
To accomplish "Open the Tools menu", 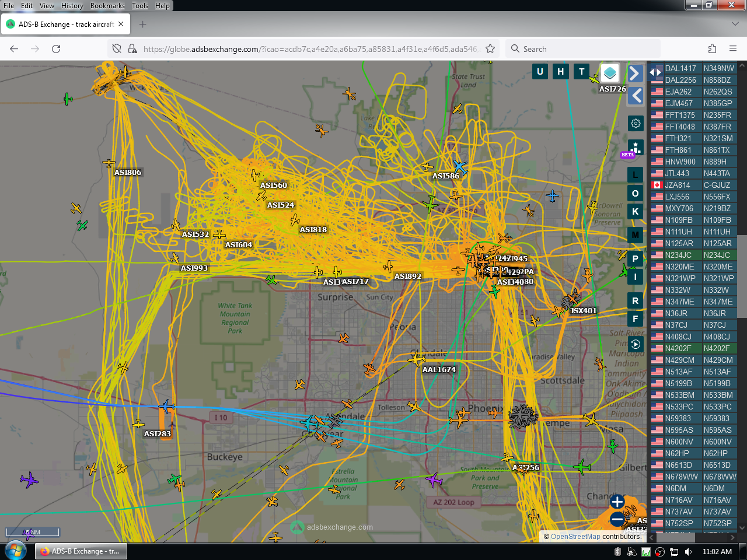I will (x=139, y=6).
